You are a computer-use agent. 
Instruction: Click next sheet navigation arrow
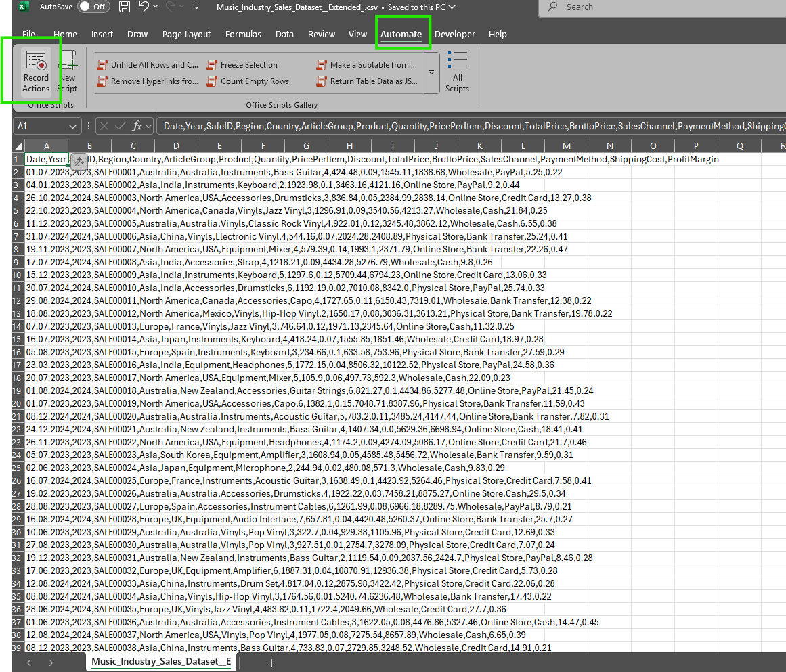51,663
